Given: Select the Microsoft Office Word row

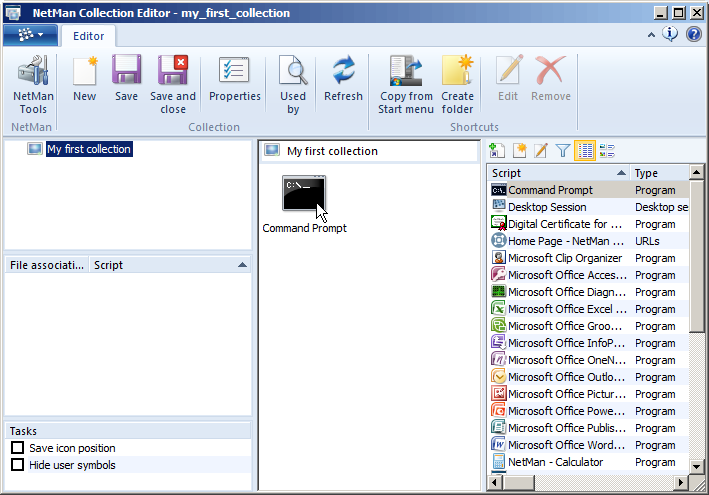Looking at the screenshot, I should pos(589,445).
